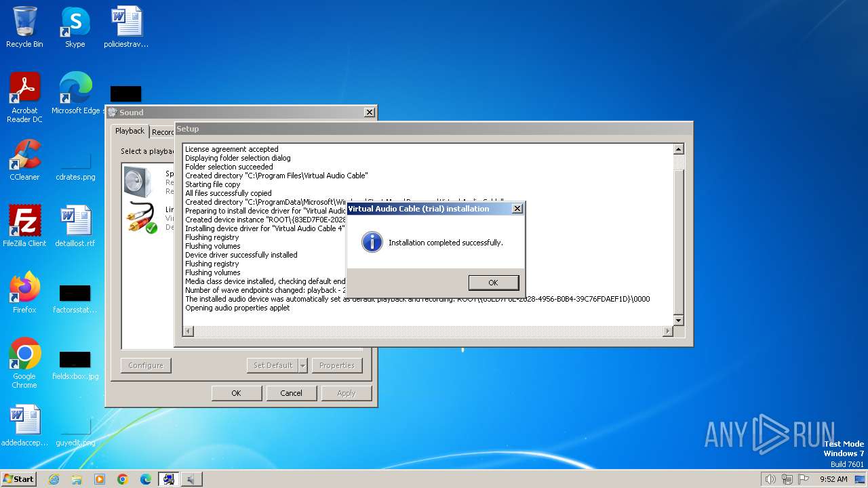Click the Setup log's scroll left arrow
Screen dimensions: 868x488
[x=189, y=331]
